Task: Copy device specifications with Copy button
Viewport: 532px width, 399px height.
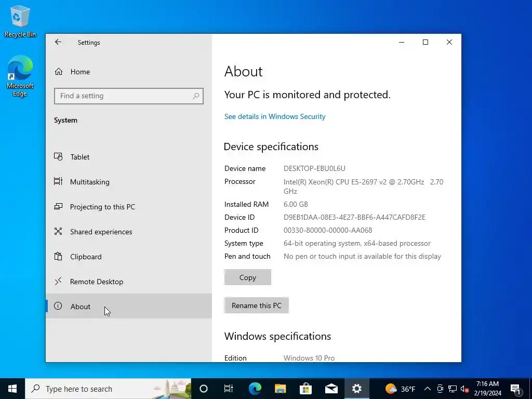Action: (x=248, y=277)
